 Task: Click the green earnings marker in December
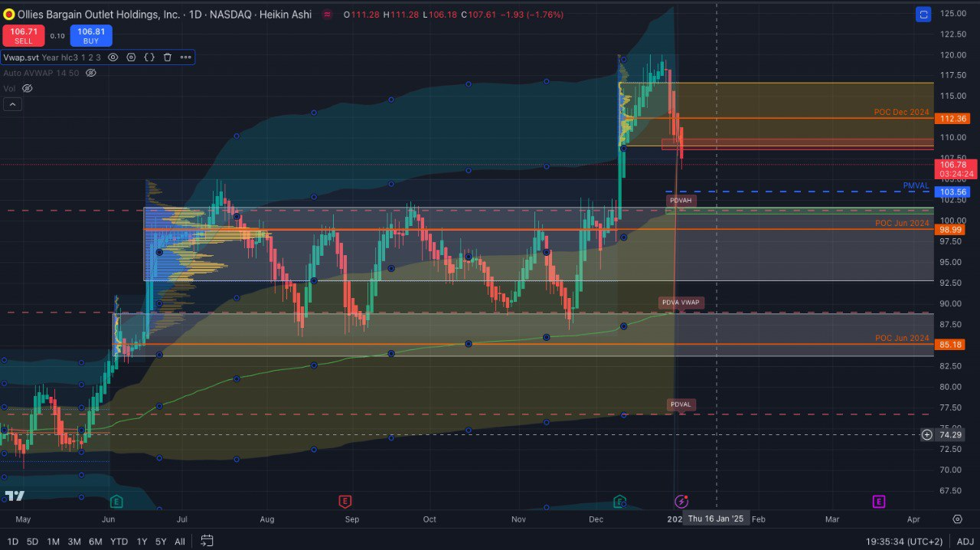pos(620,502)
